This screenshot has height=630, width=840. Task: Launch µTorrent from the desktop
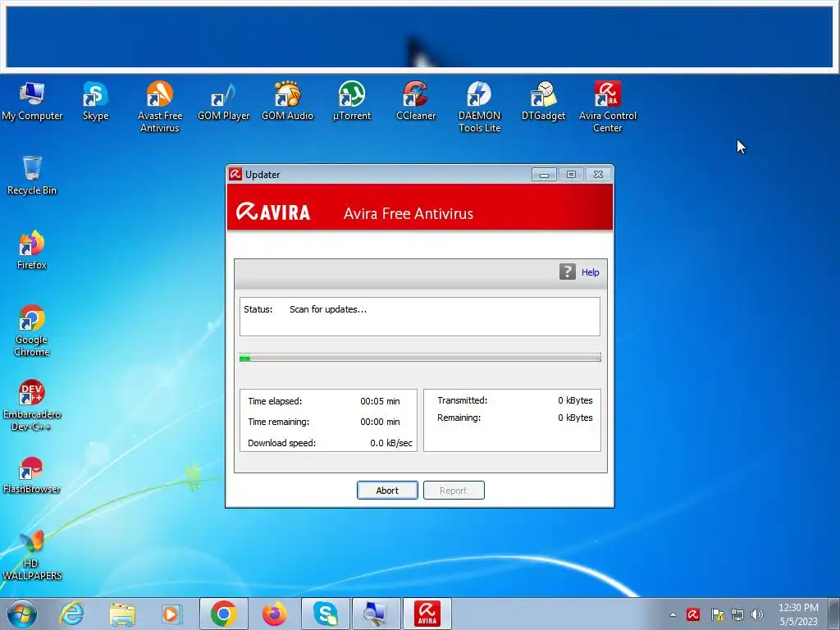pos(351,101)
